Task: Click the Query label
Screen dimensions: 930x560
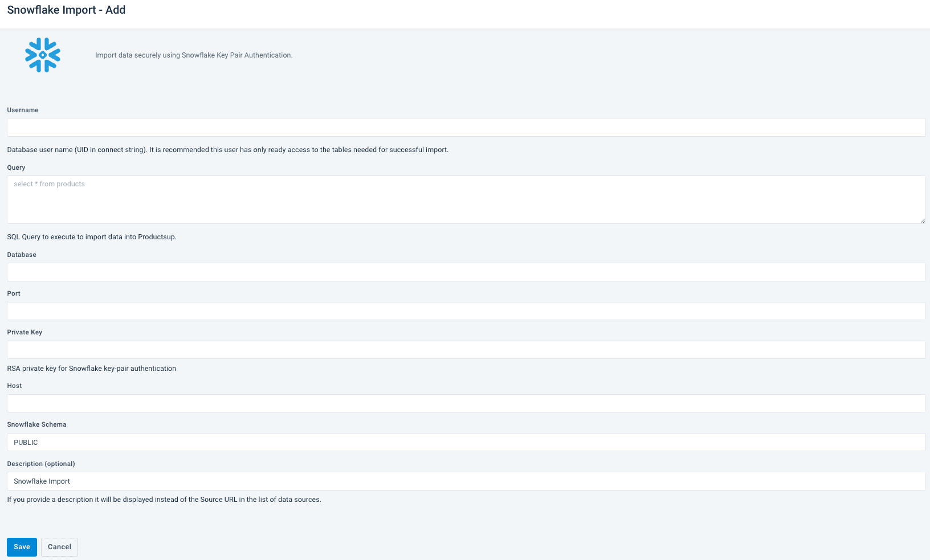Action: pyautogui.click(x=16, y=167)
